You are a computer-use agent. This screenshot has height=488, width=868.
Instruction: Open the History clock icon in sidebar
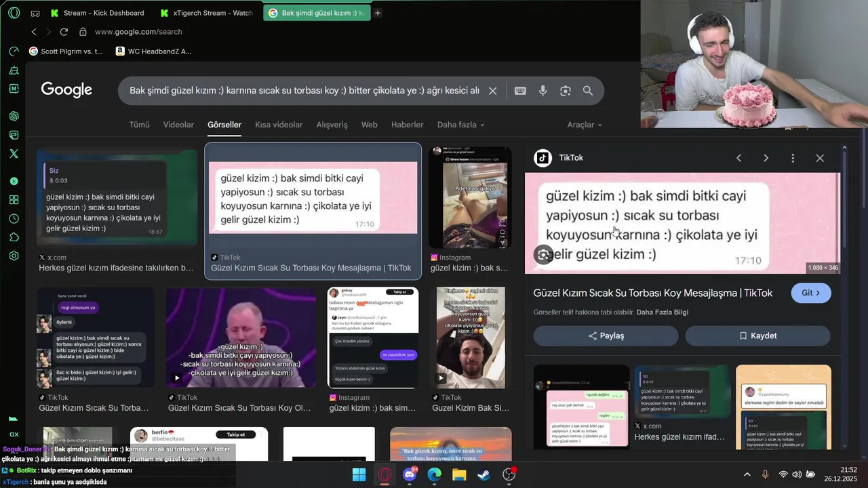pyautogui.click(x=14, y=219)
